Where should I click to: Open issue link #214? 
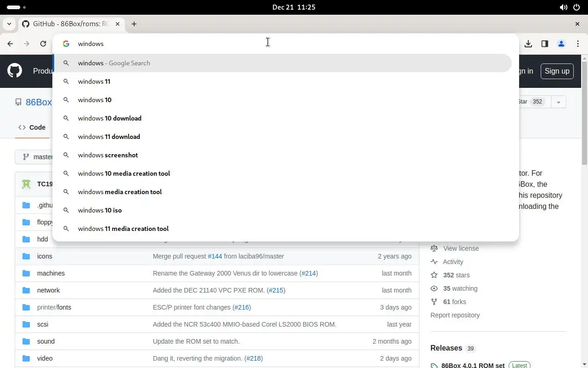coord(309,273)
